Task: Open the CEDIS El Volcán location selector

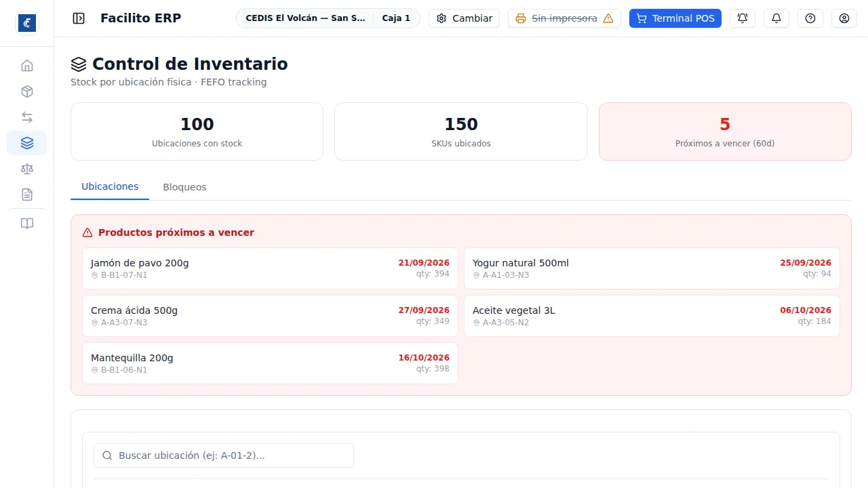Action: [328, 18]
